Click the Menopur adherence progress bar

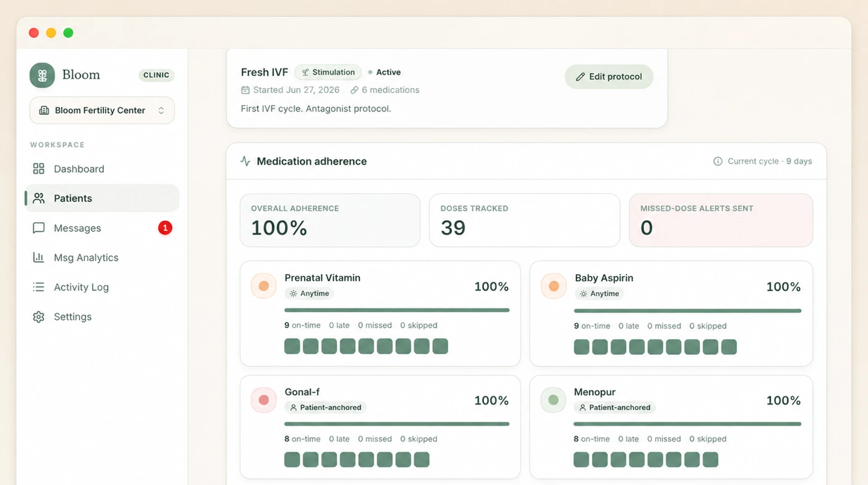point(688,424)
